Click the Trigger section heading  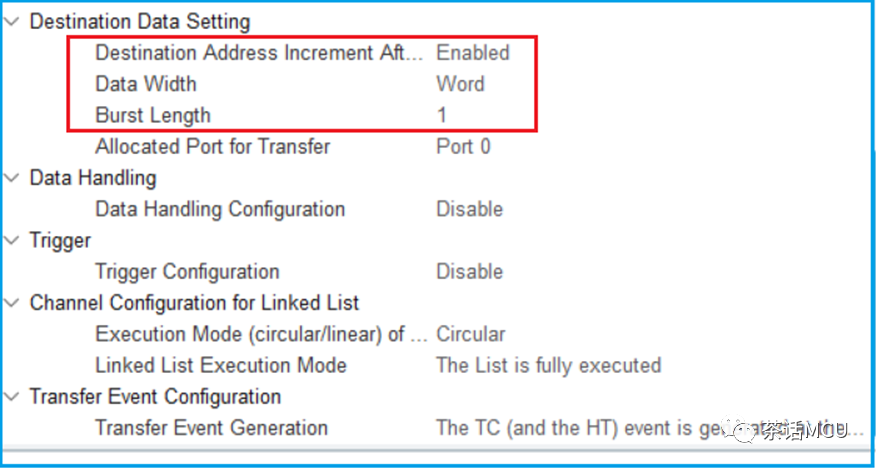tap(60, 241)
